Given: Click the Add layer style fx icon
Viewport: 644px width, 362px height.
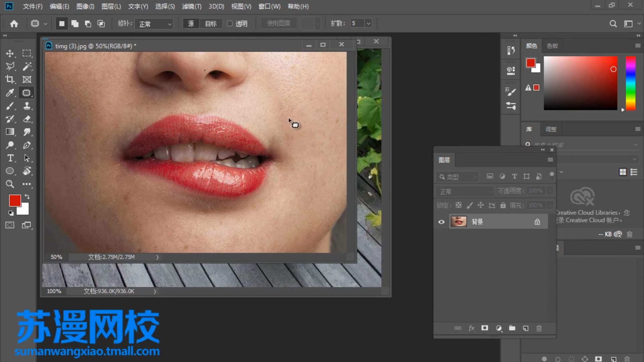Looking at the screenshot, I should 472,328.
